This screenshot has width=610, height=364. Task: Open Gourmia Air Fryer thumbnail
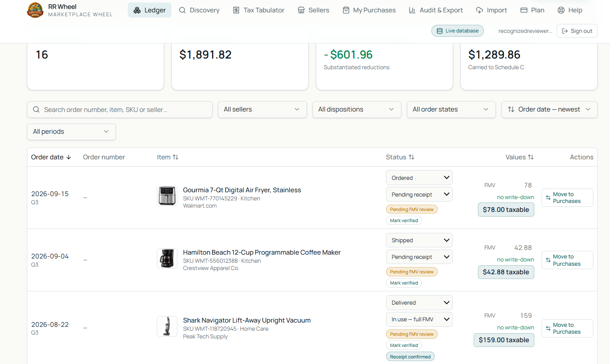coord(167,196)
